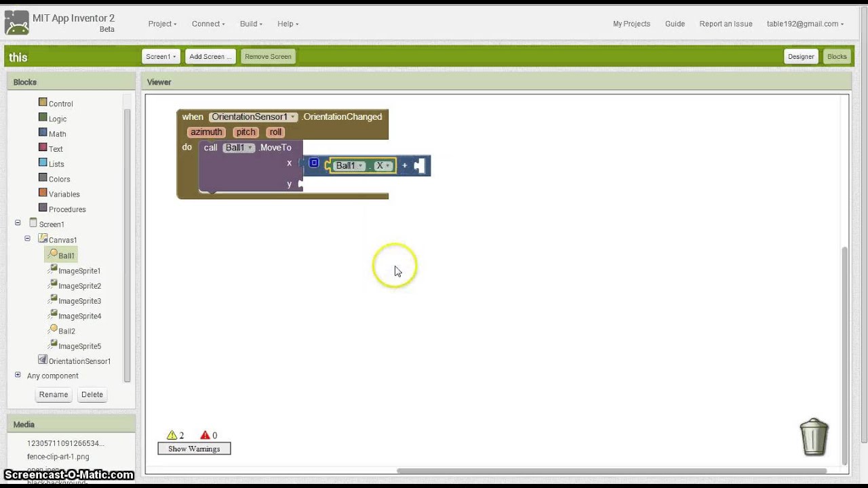Click the Delete button
The width and height of the screenshot is (868, 488).
click(x=92, y=394)
